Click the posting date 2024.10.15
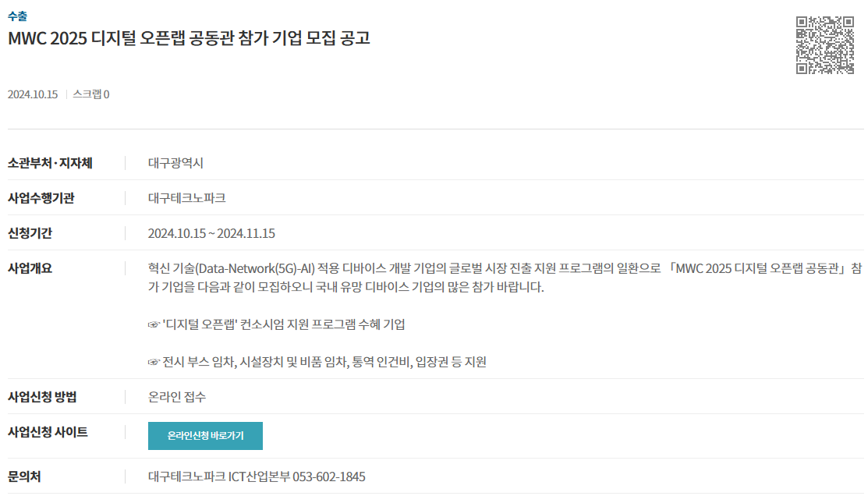Screen dimensions: 868x496 [33, 94]
